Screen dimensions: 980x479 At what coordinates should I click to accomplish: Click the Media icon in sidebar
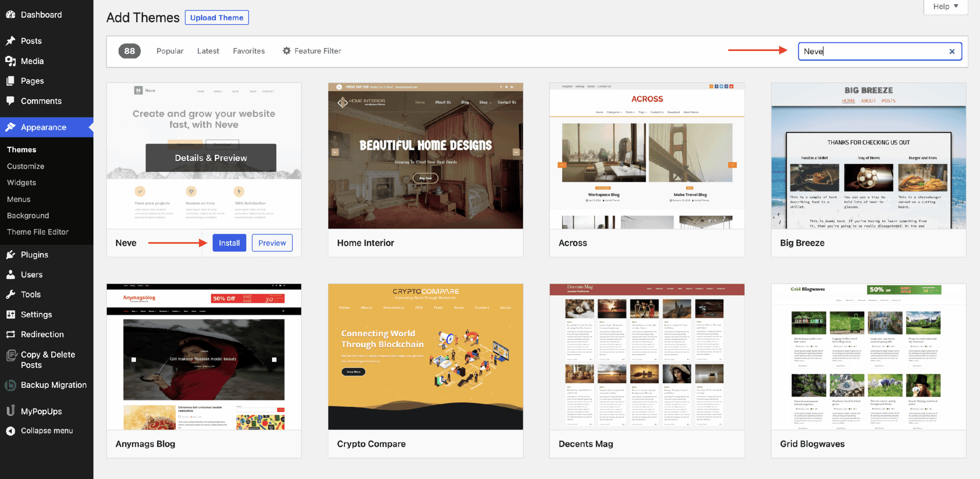pyautogui.click(x=11, y=61)
